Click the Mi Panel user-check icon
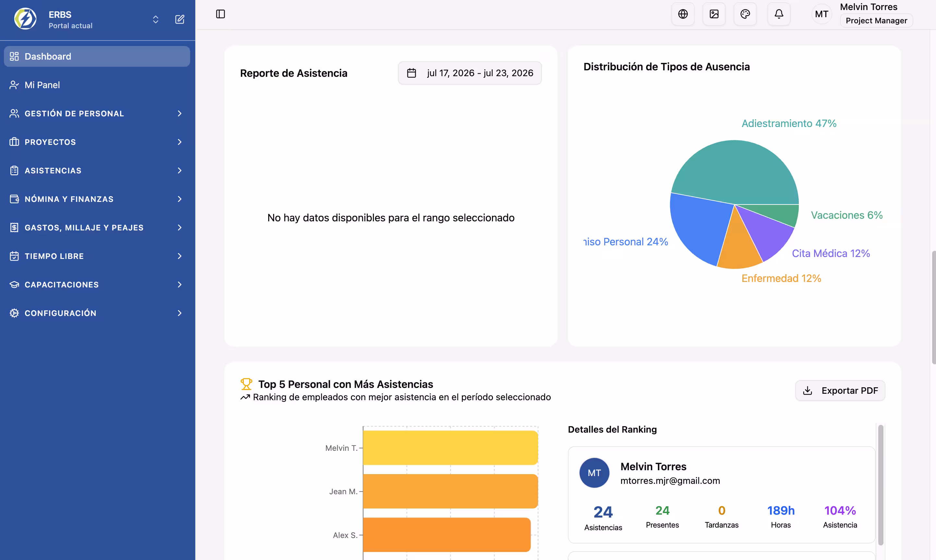The image size is (936, 560). pos(14,85)
